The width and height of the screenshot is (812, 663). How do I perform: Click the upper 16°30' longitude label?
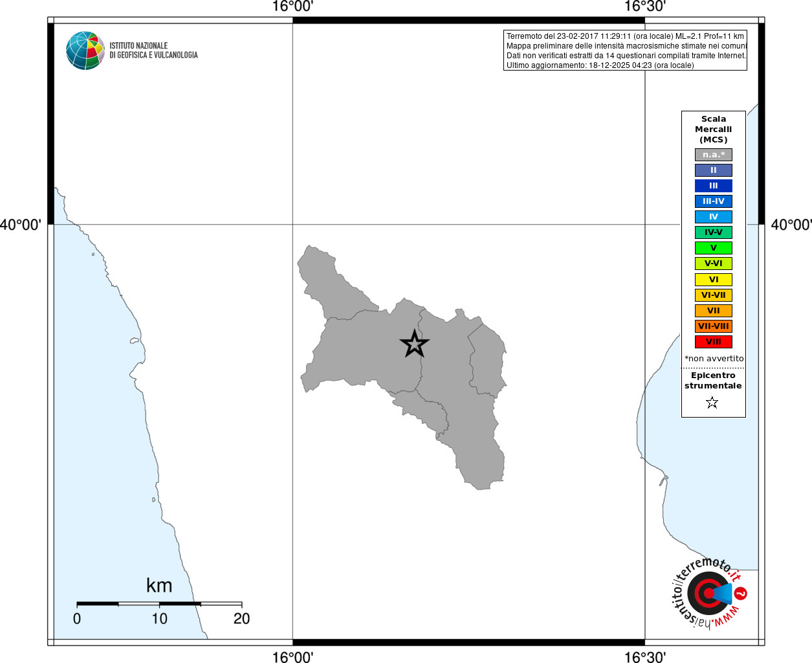644,6
